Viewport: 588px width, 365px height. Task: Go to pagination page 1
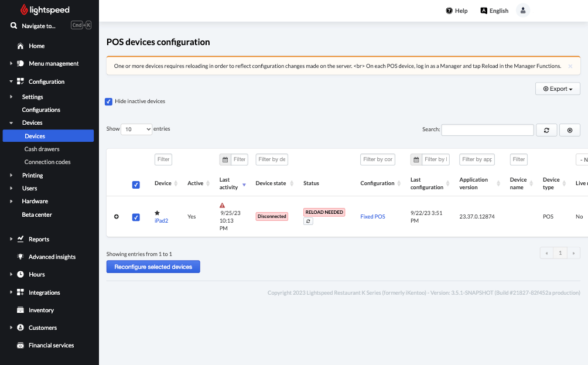pyautogui.click(x=560, y=253)
